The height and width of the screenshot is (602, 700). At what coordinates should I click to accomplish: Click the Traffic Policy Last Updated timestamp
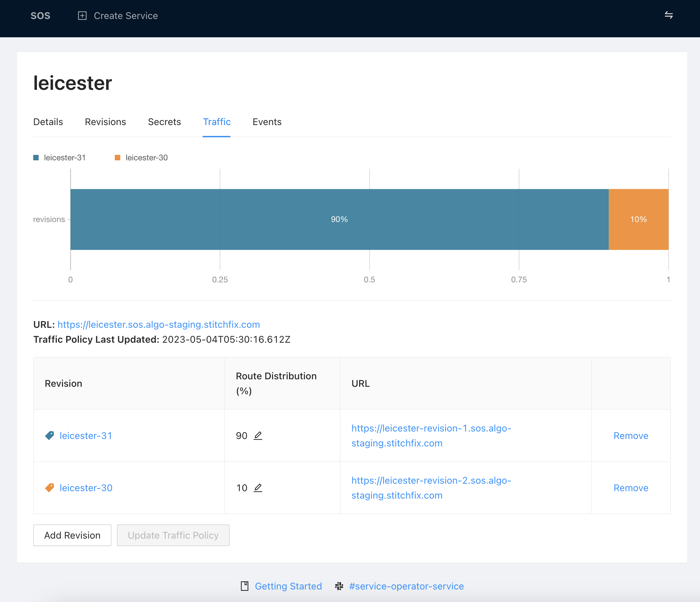click(x=226, y=339)
